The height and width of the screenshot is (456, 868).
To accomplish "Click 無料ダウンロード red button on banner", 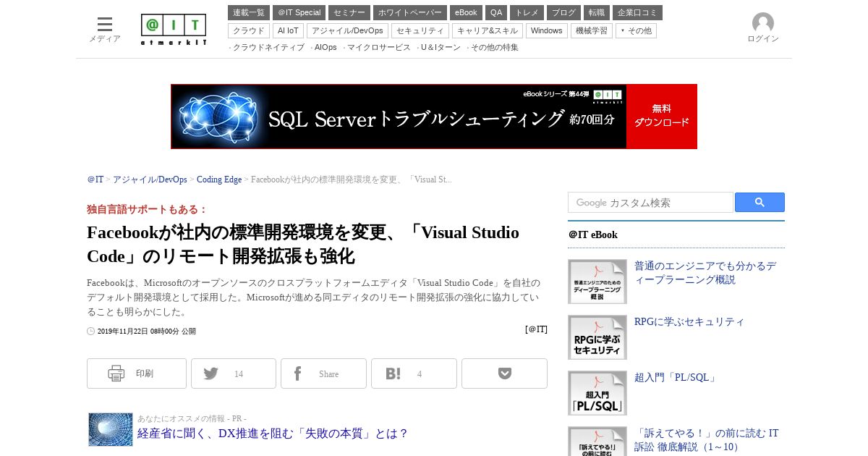I will click(x=662, y=117).
